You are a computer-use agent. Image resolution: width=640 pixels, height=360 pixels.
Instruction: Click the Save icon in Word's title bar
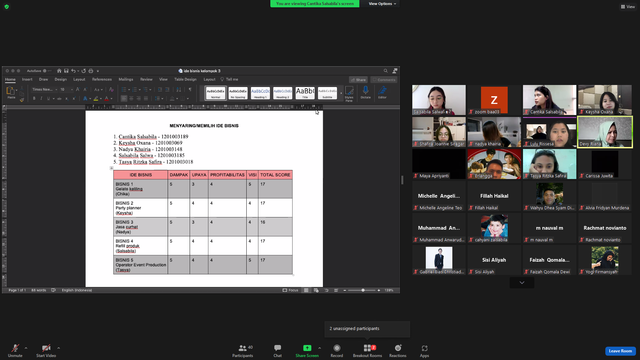[66, 71]
